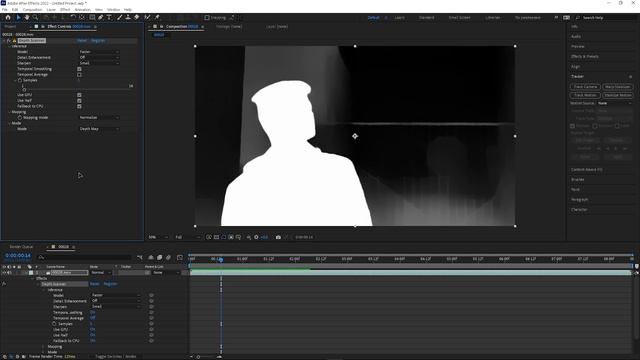Collapse the Inference group in Effect Controls
This screenshot has height=360, width=640.
pos(10,47)
